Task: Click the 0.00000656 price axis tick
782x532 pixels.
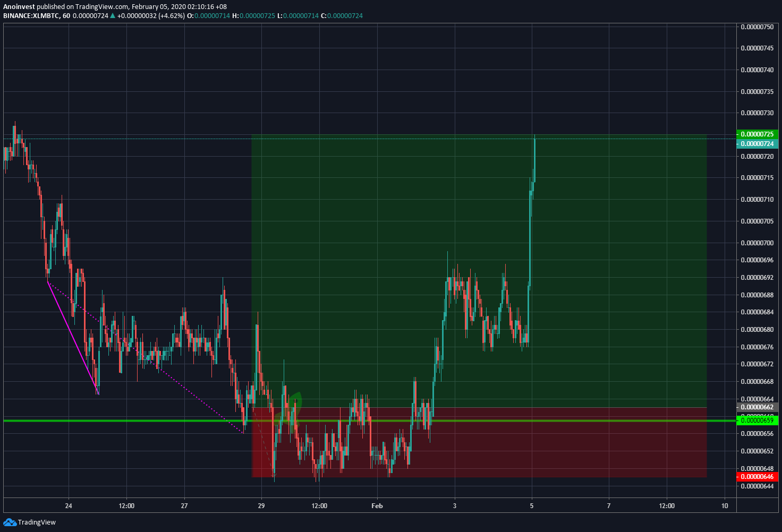Action: pyautogui.click(x=757, y=433)
